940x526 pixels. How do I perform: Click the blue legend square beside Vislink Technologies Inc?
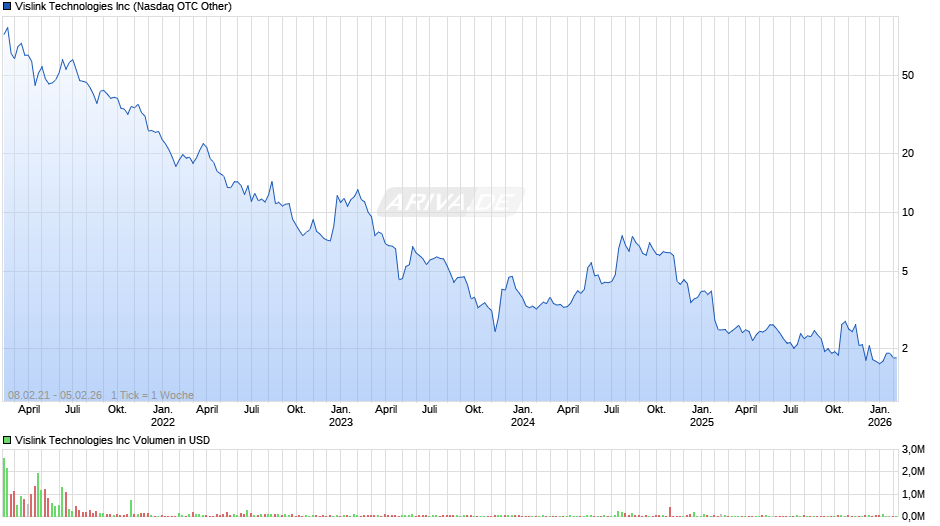tap(7, 7)
